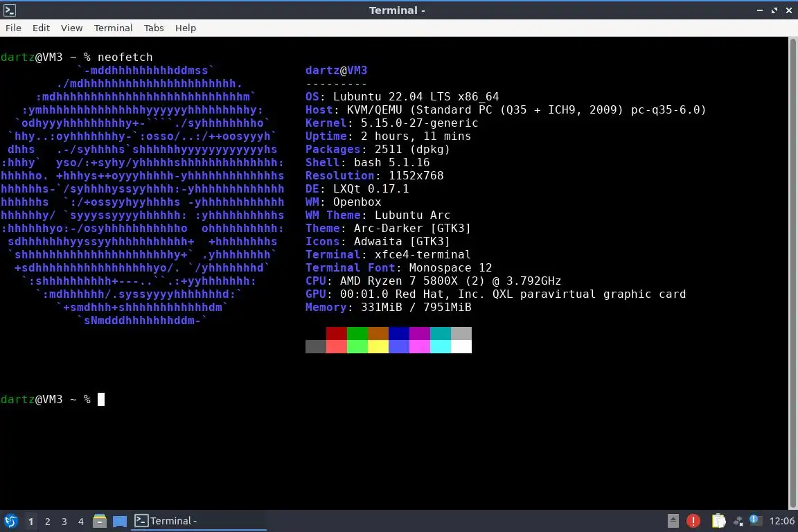The width and height of the screenshot is (798, 532).
Task: Switch to workspace 2 in pager
Action: 47,522
